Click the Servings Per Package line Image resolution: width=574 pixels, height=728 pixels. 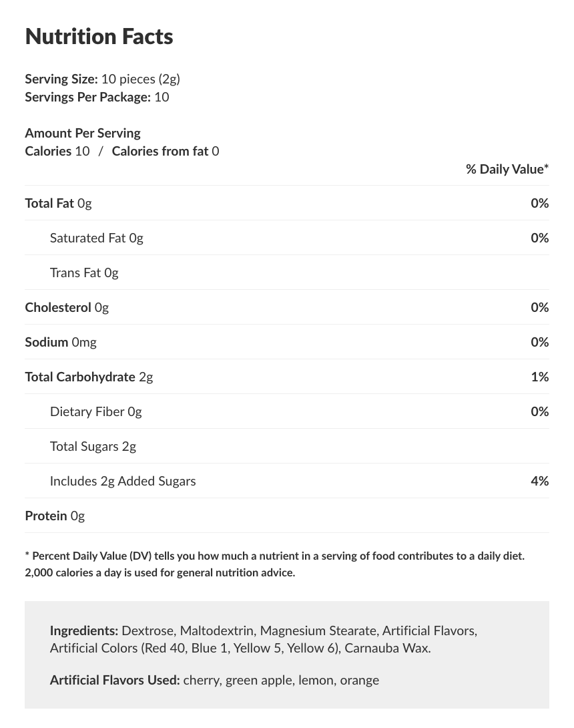pyautogui.click(x=97, y=97)
